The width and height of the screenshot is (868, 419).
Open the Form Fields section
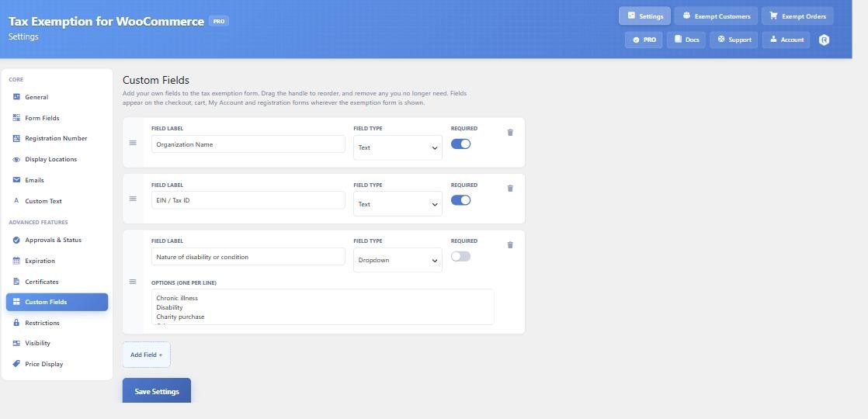57,118
